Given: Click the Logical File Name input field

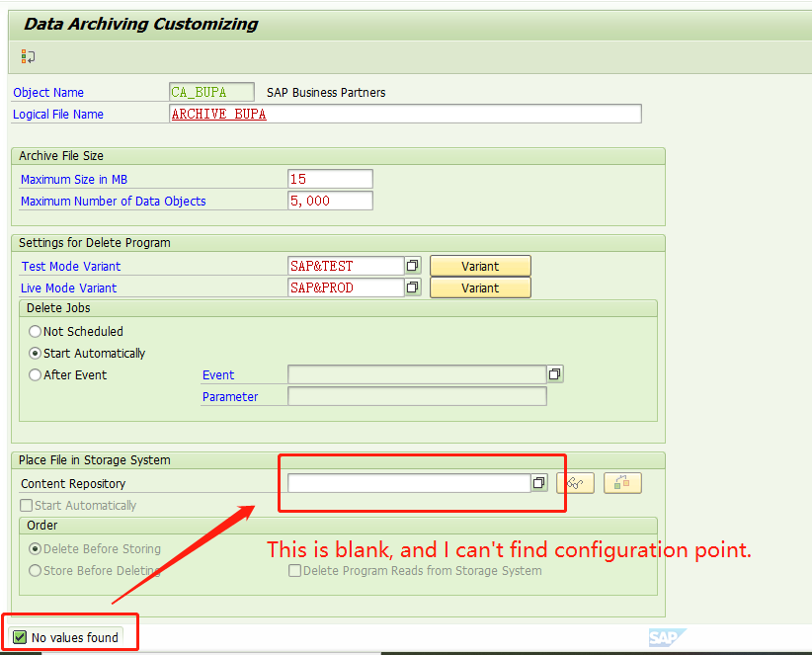Looking at the screenshot, I should (x=405, y=114).
